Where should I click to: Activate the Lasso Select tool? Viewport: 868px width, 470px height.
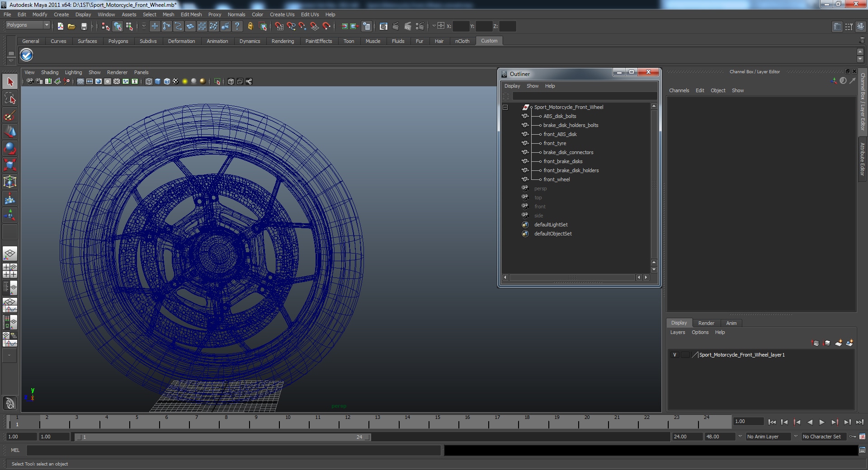10,99
